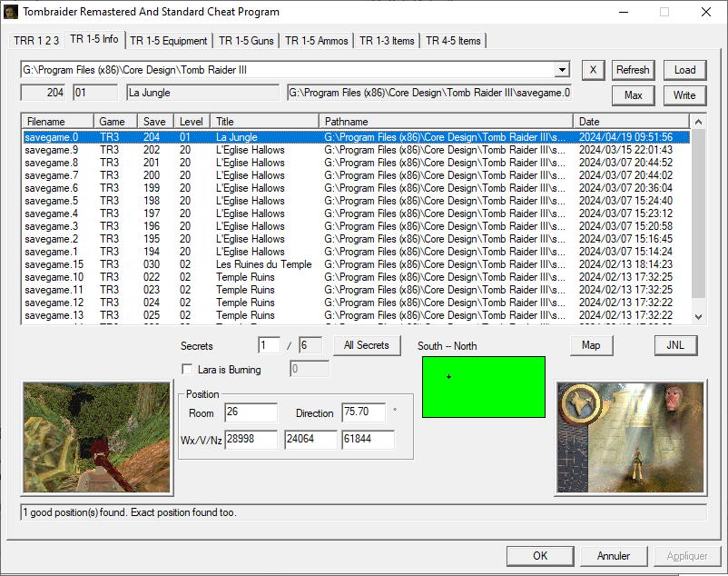Image resolution: width=728 pixels, height=576 pixels.
Task: Click the Wx coordinate field 28998
Action: 251,440
